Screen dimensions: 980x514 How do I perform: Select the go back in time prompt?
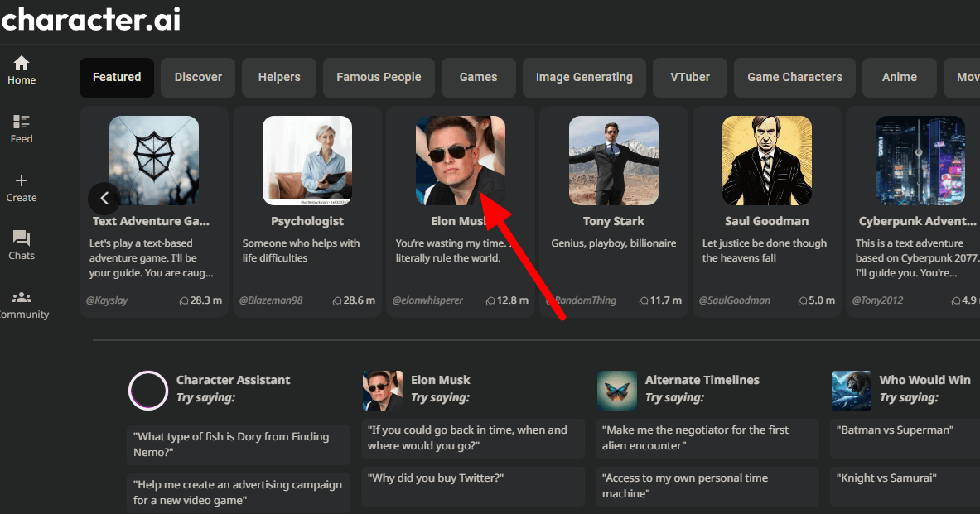click(x=473, y=438)
